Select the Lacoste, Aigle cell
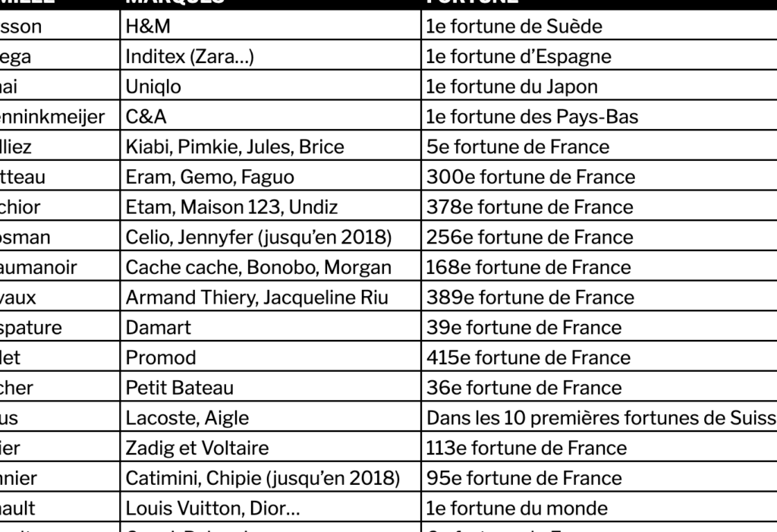The width and height of the screenshot is (777, 532). 271,417
